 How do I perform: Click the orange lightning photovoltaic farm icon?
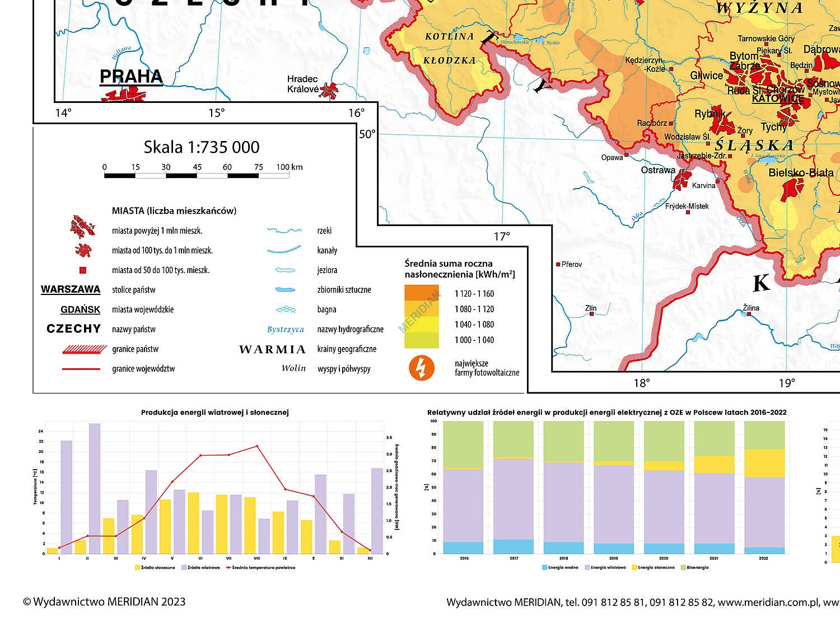[422, 368]
